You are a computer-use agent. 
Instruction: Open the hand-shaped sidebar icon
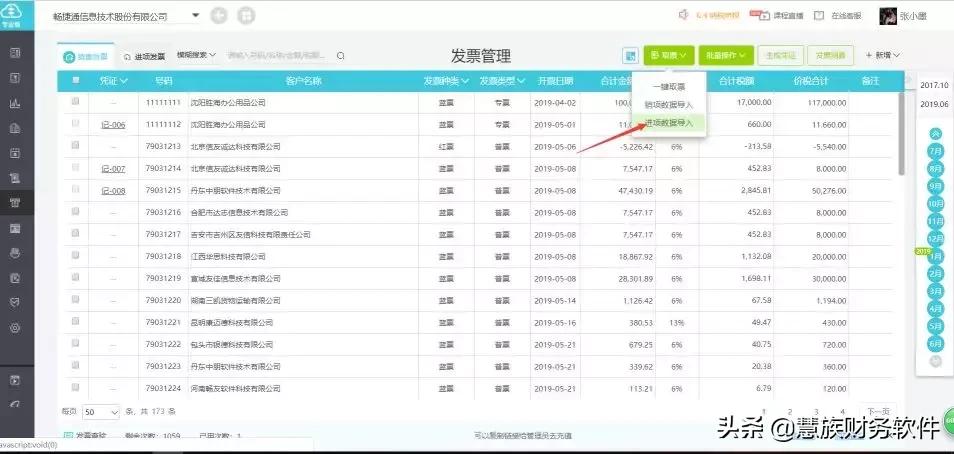point(16,253)
